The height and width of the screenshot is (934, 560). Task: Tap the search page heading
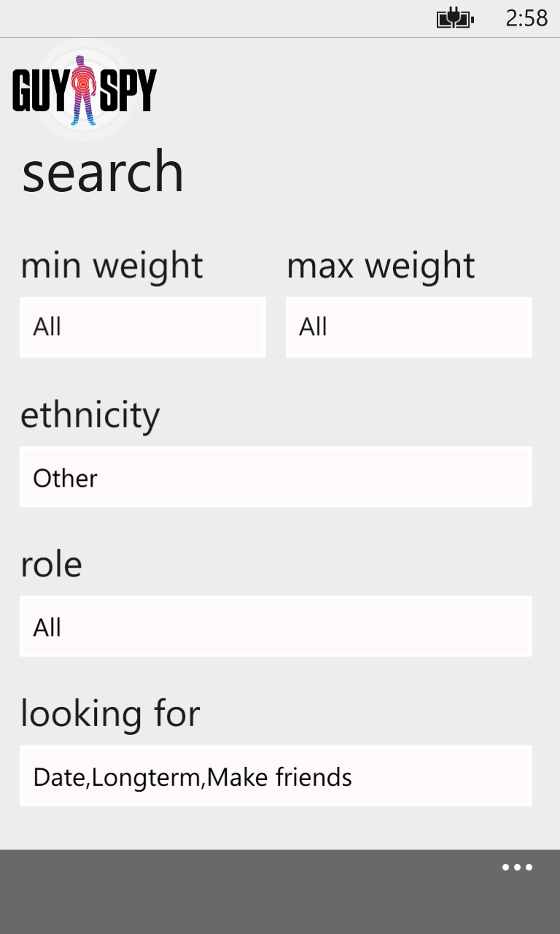tap(103, 172)
